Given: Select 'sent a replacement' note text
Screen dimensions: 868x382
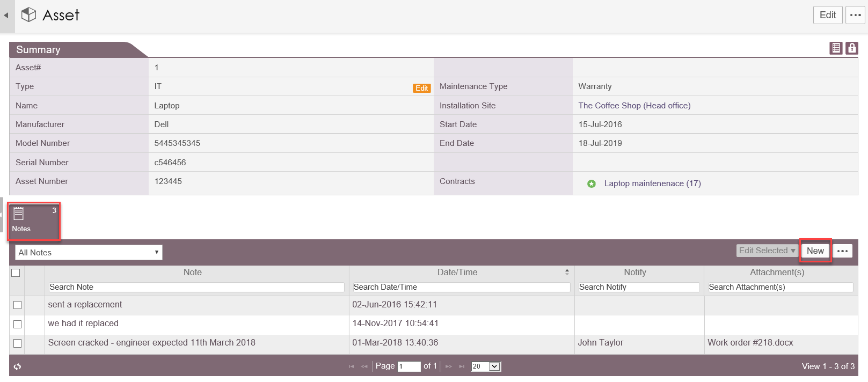Looking at the screenshot, I should 85,305.
